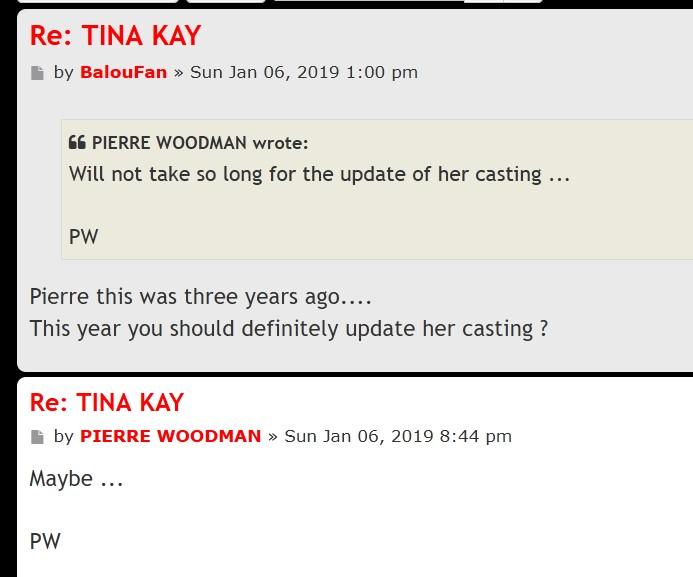Click the word "by" before PIERRE WOODMAN's byline

click(64, 436)
